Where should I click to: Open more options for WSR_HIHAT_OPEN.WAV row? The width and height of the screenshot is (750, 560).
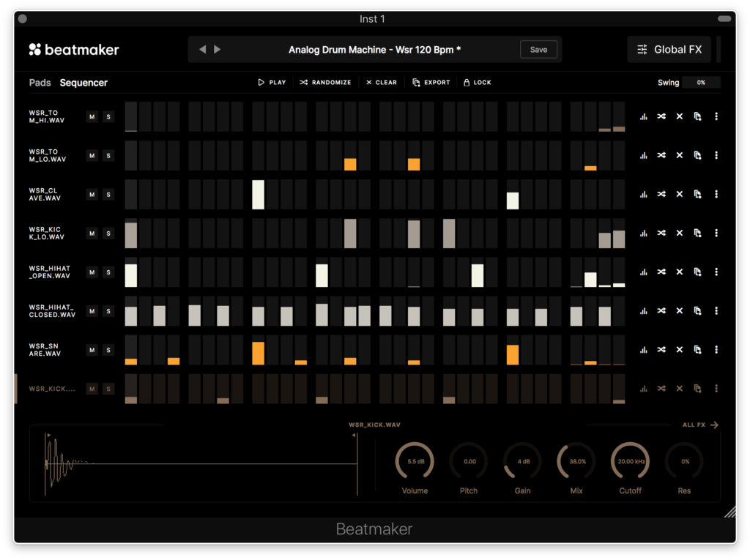click(716, 272)
